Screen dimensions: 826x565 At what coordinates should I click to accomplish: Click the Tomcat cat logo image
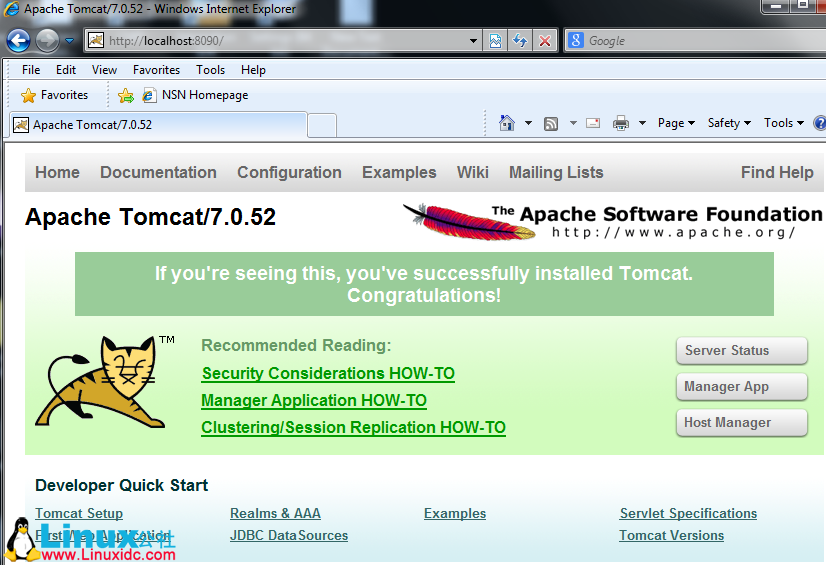tap(100, 382)
